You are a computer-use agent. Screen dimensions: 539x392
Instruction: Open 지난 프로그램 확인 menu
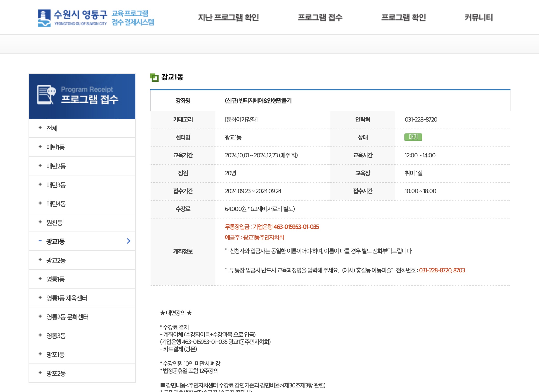(228, 17)
